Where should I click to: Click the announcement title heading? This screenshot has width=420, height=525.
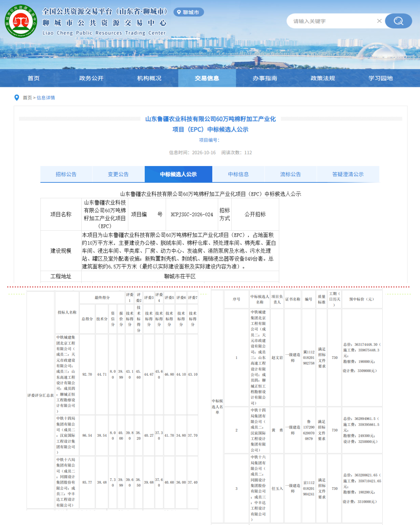point(210,124)
